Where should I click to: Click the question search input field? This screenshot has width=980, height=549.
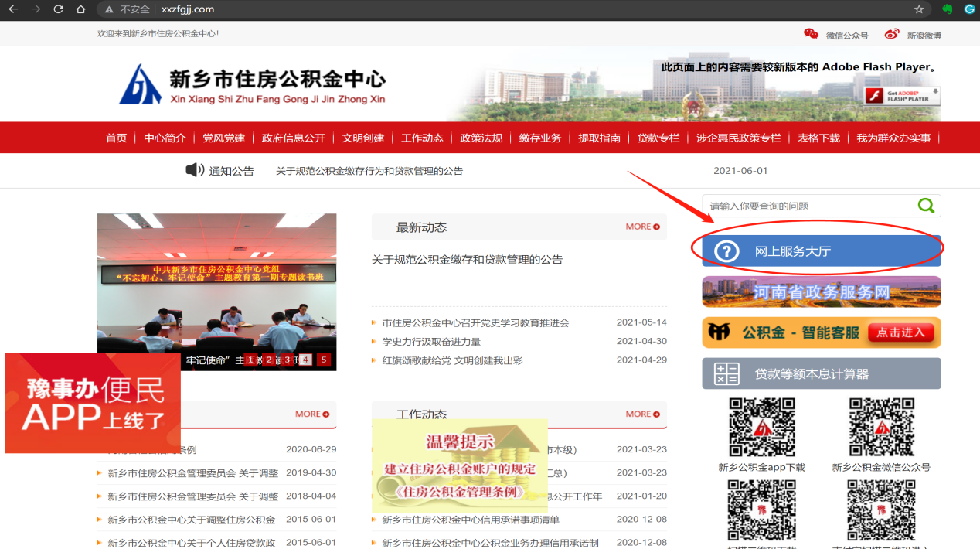click(x=808, y=206)
